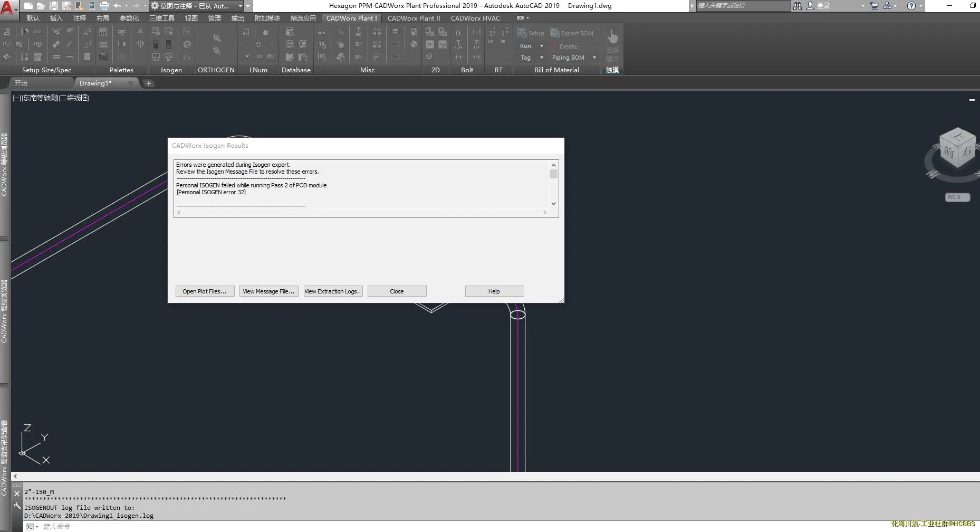Click View Message File button
The height and width of the screenshot is (532, 980).
click(x=268, y=291)
